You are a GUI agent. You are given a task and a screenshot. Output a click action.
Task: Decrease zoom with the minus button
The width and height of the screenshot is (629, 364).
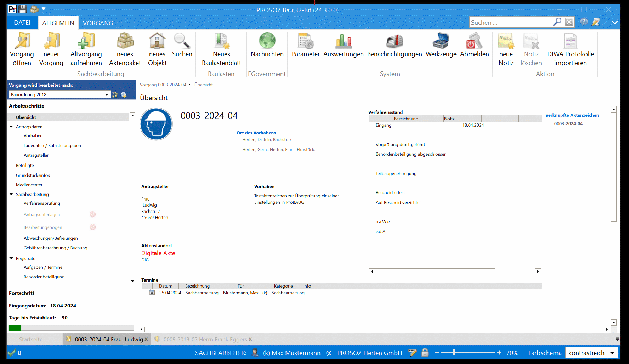(437, 353)
